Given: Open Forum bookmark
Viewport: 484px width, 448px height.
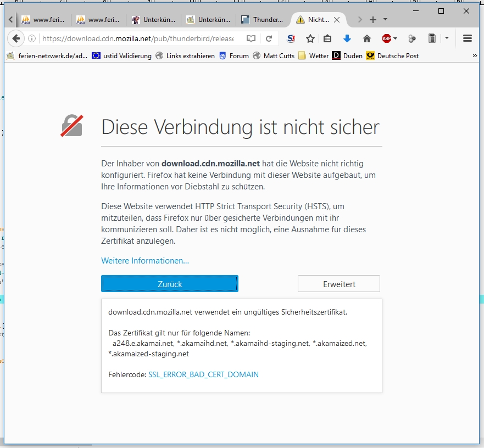Looking at the screenshot, I should click(234, 56).
